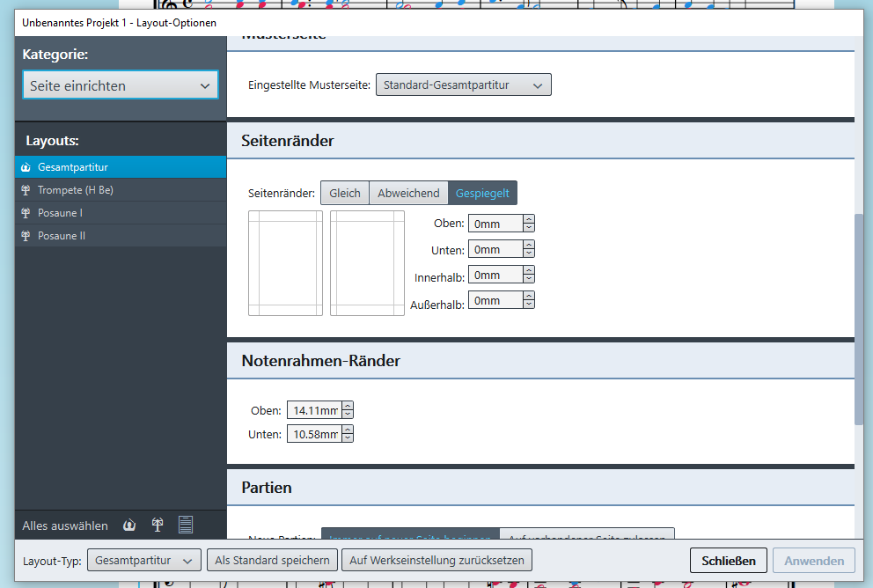Select the Gesamtpartitur layout row

121,167
